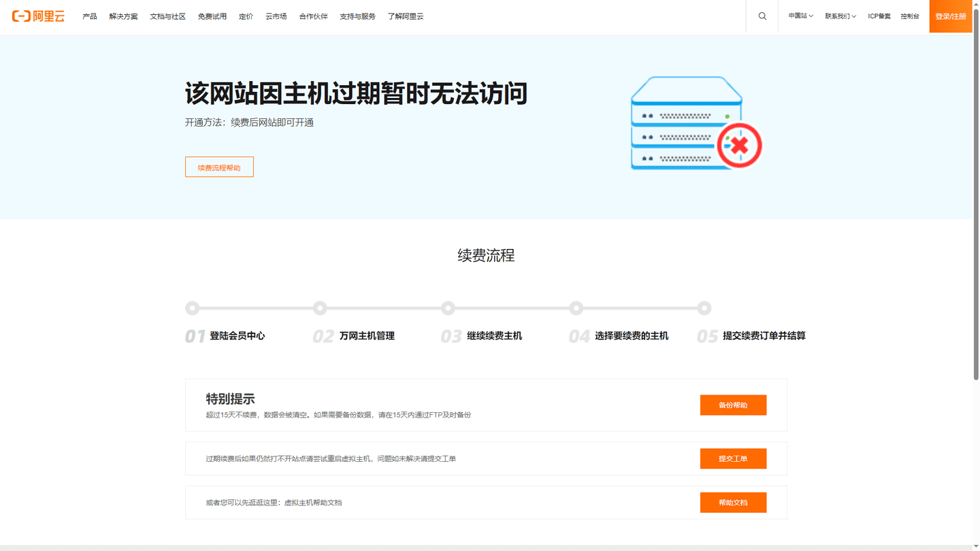Click the 15-day backup warning text

coord(338,414)
